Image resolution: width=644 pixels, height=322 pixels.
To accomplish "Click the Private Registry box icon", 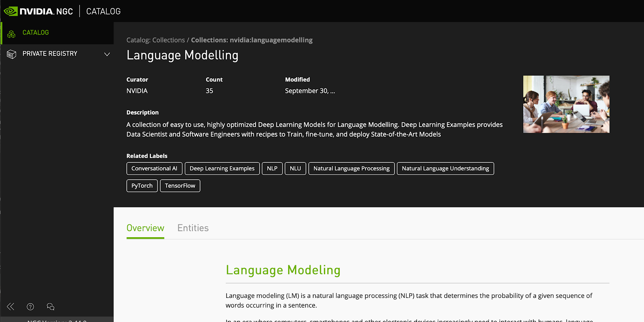I will point(11,54).
